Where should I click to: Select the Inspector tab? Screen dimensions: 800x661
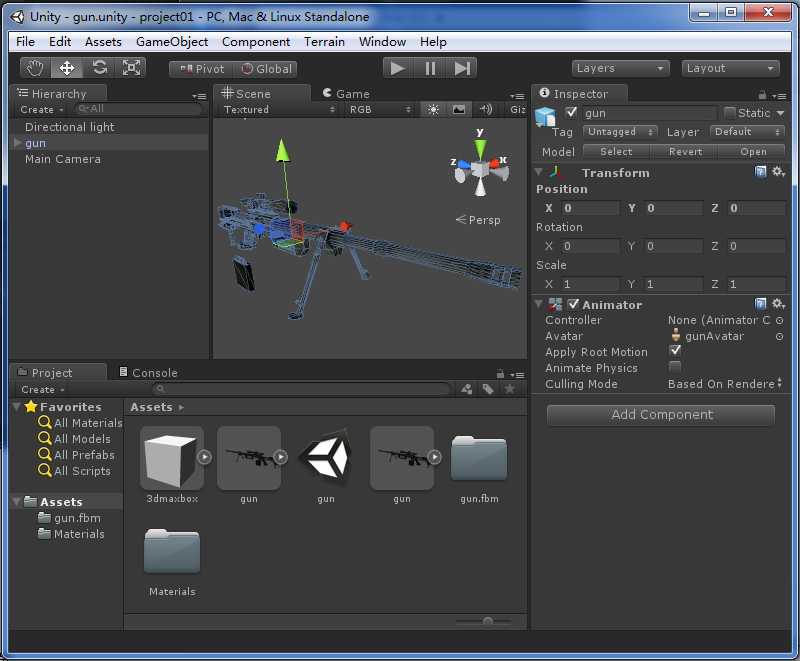(580, 94)
